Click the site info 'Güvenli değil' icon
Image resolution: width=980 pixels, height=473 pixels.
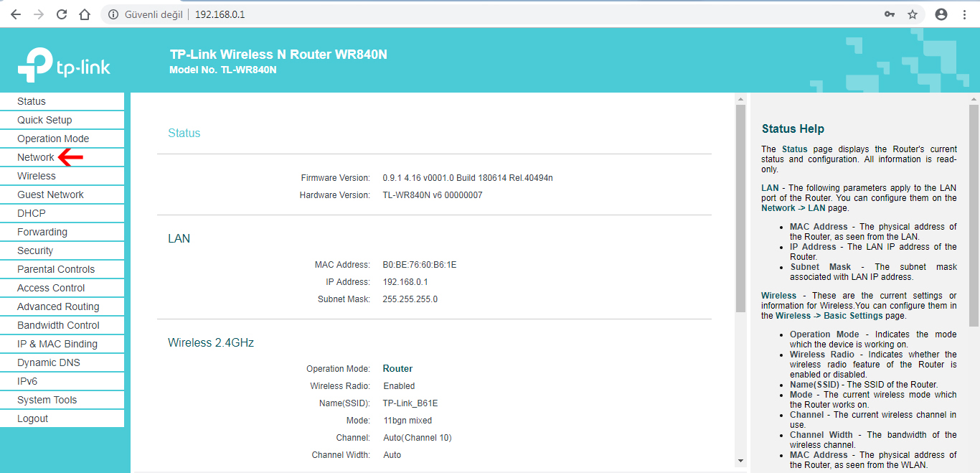113,14
